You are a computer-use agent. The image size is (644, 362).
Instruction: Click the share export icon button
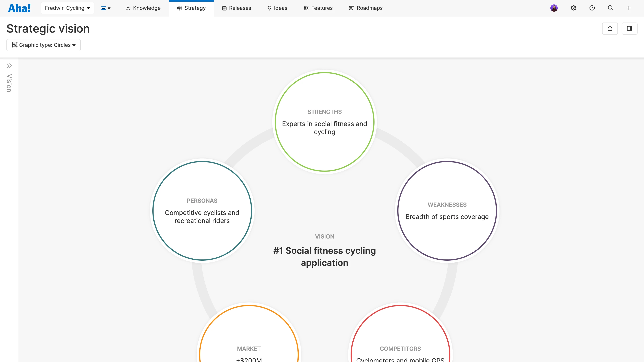click(x=610, y=29)
